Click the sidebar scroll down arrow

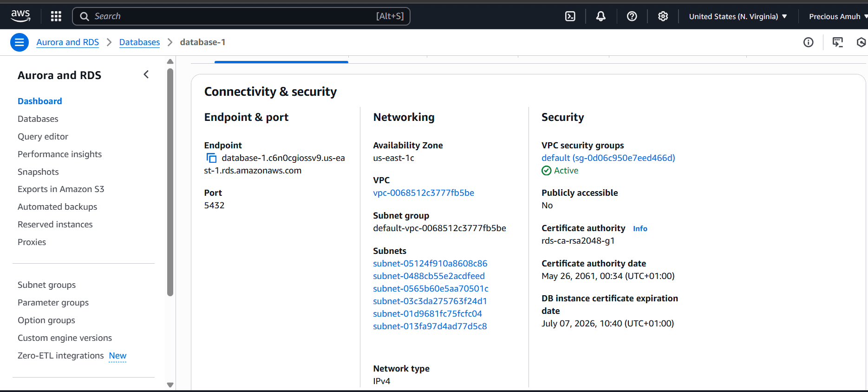coord(170,385)
